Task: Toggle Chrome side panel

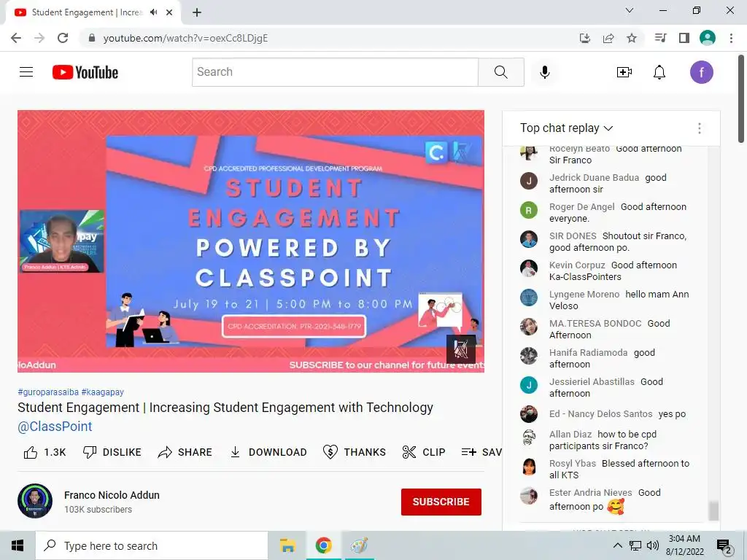Action: click(x=684, y=38)
